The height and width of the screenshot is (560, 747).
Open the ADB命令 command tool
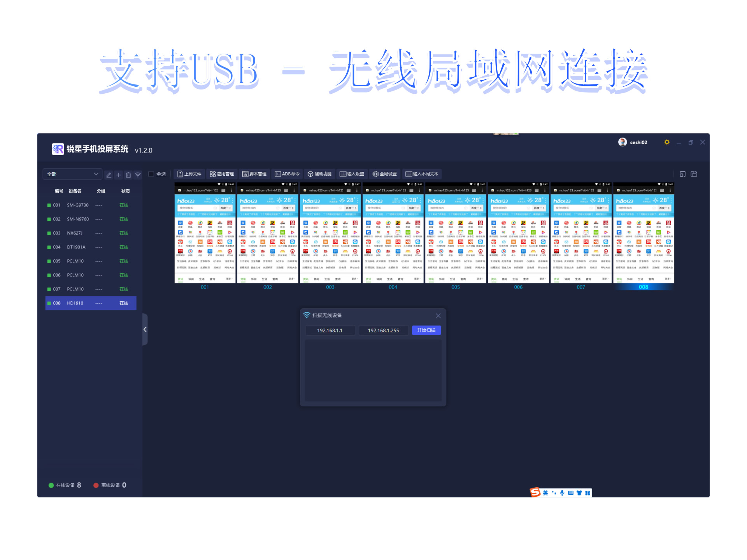287,174
